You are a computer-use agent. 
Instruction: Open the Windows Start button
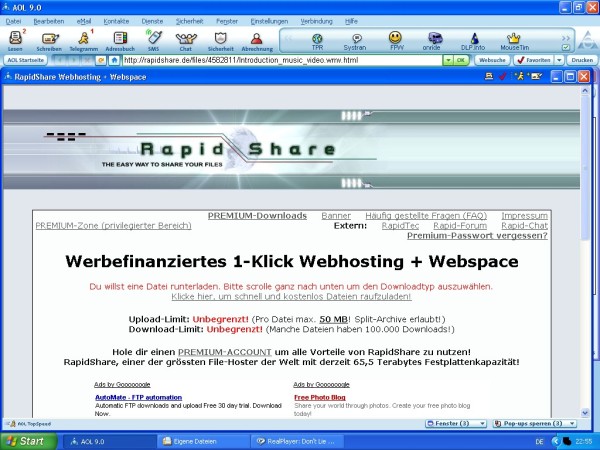pyautogui.click(x=28, y=441)
